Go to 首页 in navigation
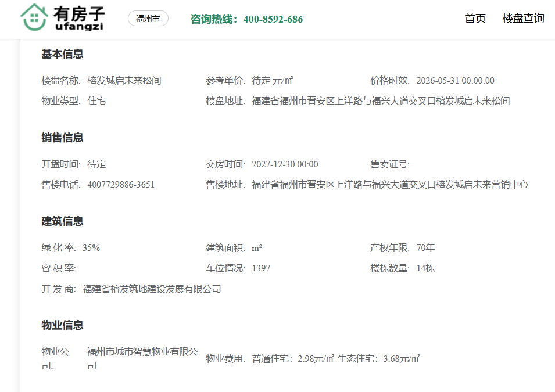 [x=475, y=19]
